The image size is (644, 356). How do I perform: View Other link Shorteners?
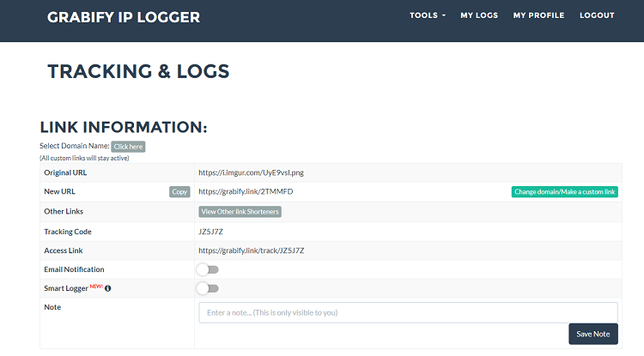pyautogui.click(x=240, y=212)
